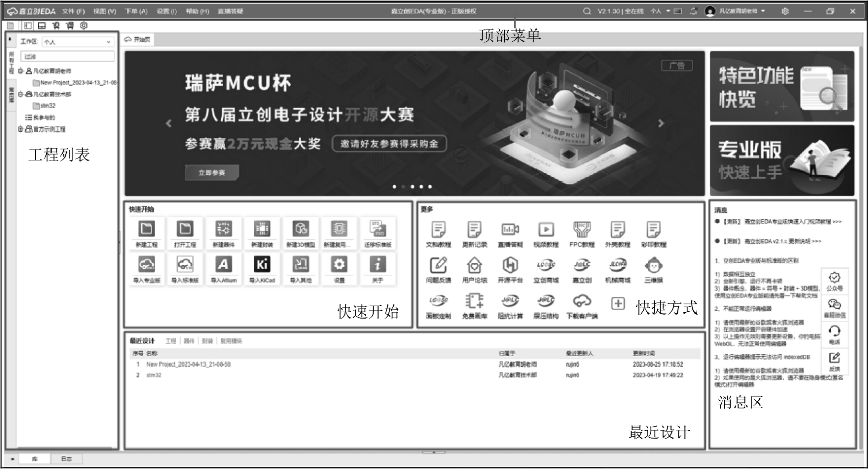
Task: Open the 嘉立创EDA v2.1.x 更新说明 message link
Action: point(772,241)
